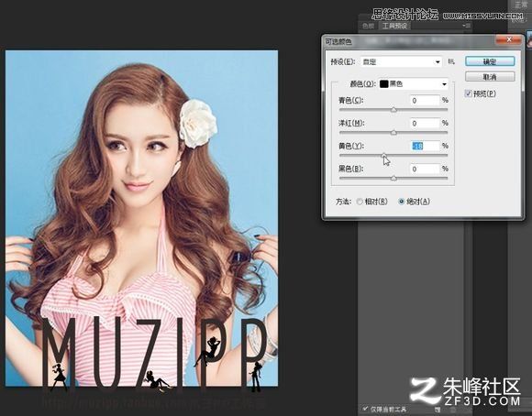Screen dimensions: 532x416
Task: Click the black color swatch in 颜色 dropdown
Action: (x=383, y=84)
